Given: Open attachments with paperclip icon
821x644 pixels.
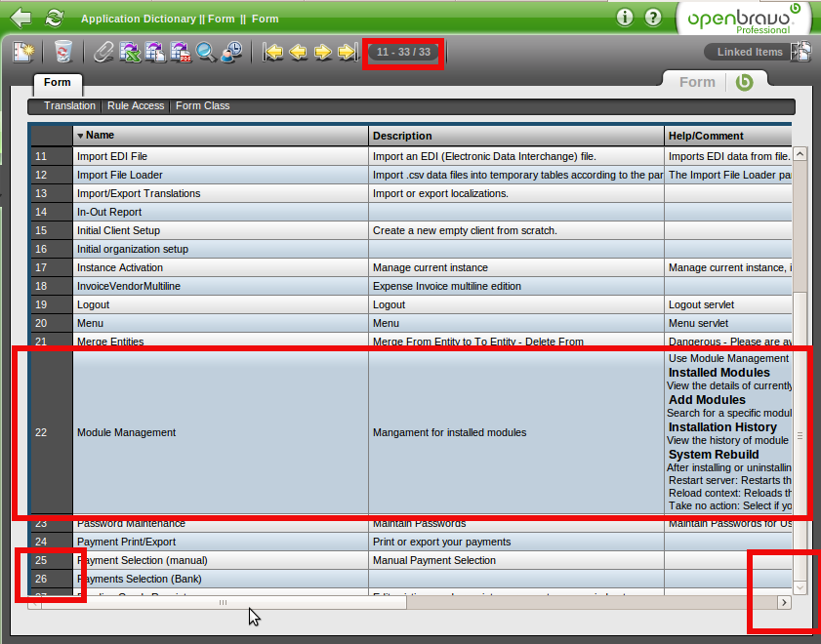Looking at the screenshot, I should tap(103, 52).
